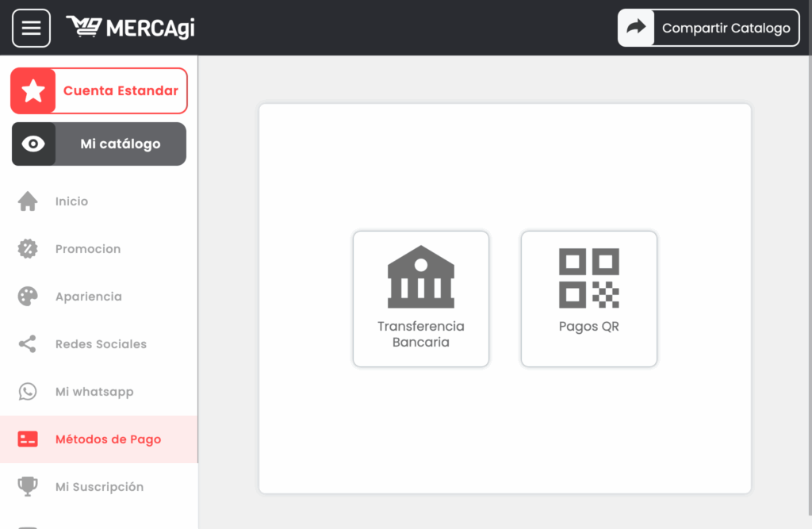The height and width of the screenshot is (529, 812).
Task: Click the eye icon for Mi catálogo
Action: coord(33,144)
